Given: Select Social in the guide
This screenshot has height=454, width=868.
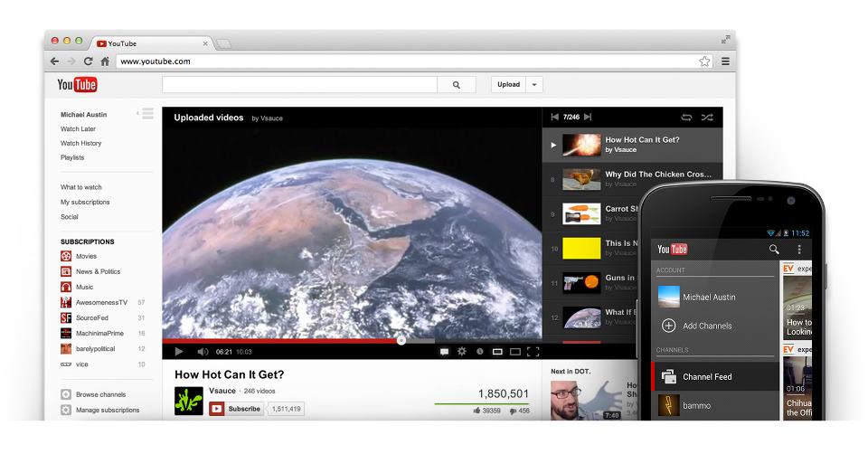Looking at the screenshot, I should 70,217.
